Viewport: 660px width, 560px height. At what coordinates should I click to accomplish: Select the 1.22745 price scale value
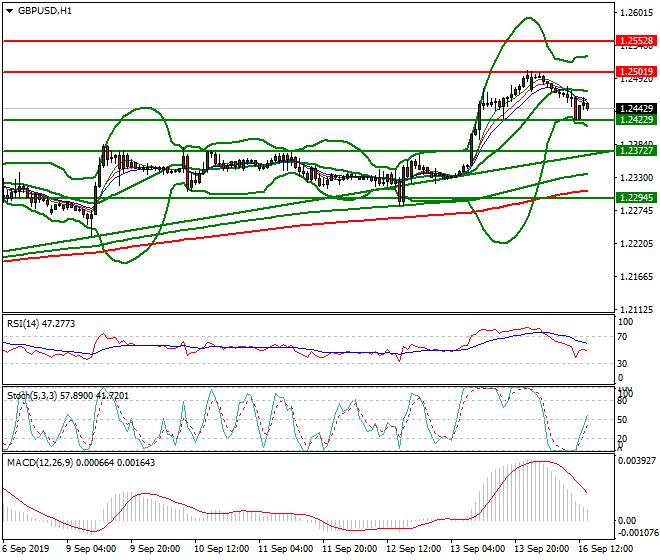pos(636,211)
